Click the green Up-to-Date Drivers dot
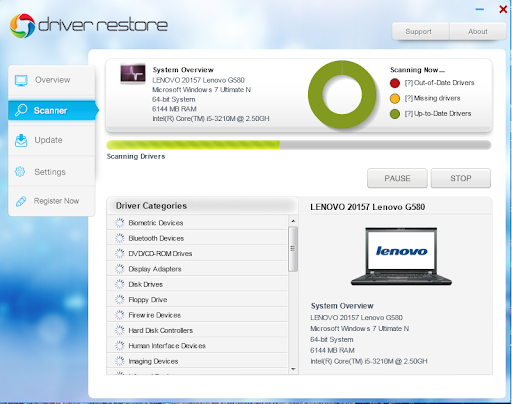 click(395, 114)
